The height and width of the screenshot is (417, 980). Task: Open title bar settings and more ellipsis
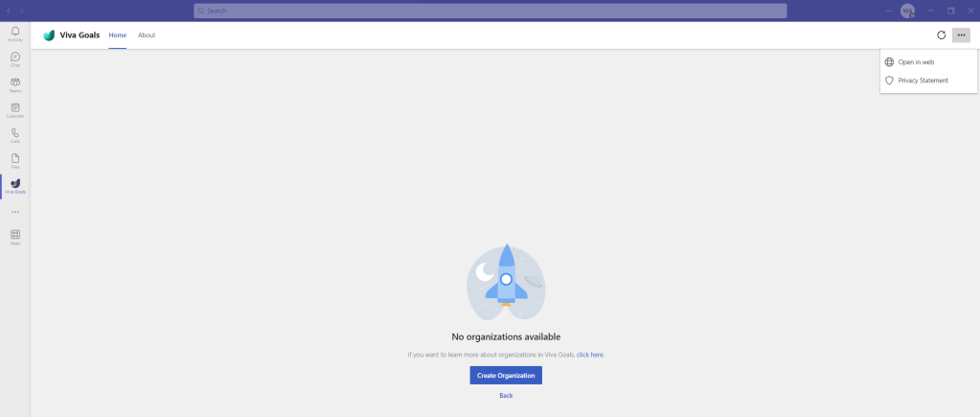[889, 11]
